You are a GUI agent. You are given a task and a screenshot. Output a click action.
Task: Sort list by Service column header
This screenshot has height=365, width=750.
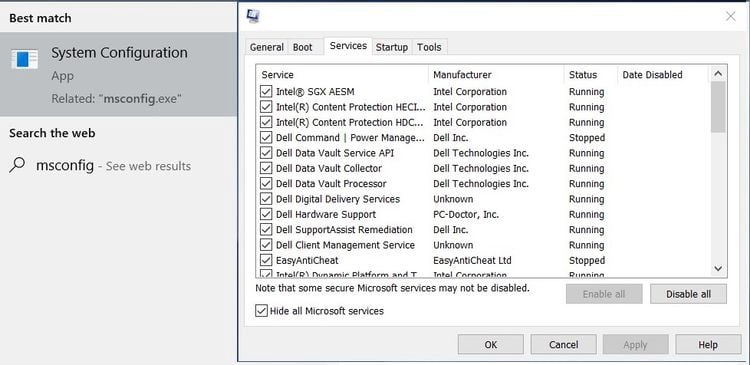pos(342,75)
